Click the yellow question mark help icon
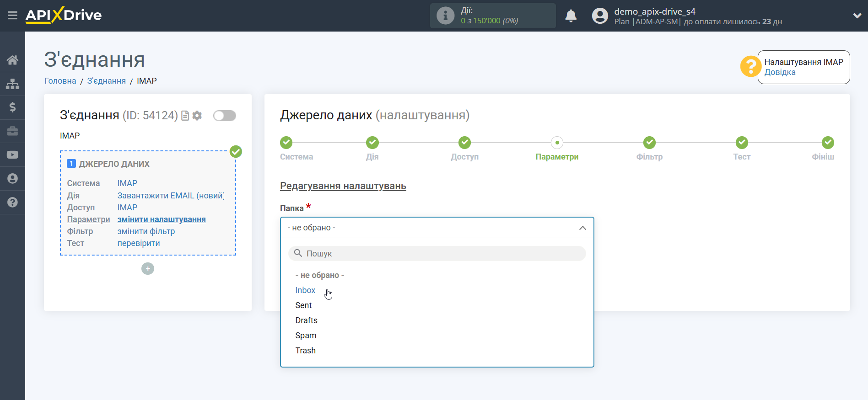 [750, 67]
